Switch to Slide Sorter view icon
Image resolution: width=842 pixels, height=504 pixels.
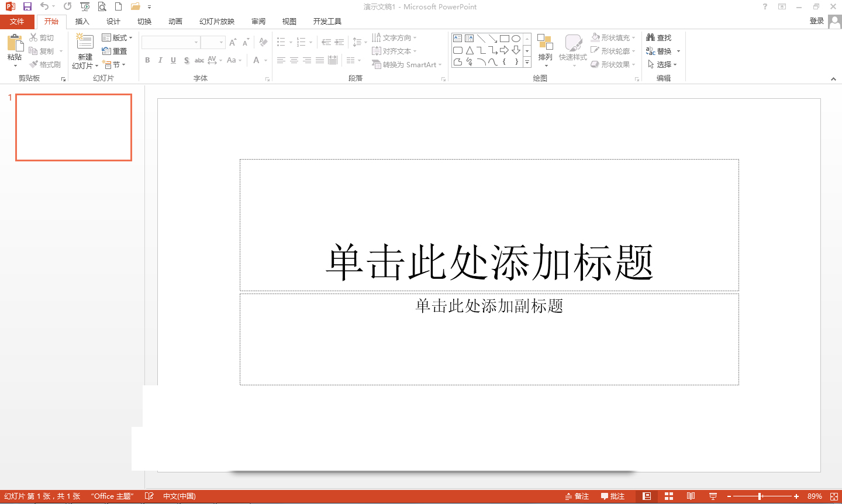(x=669, y=496)
